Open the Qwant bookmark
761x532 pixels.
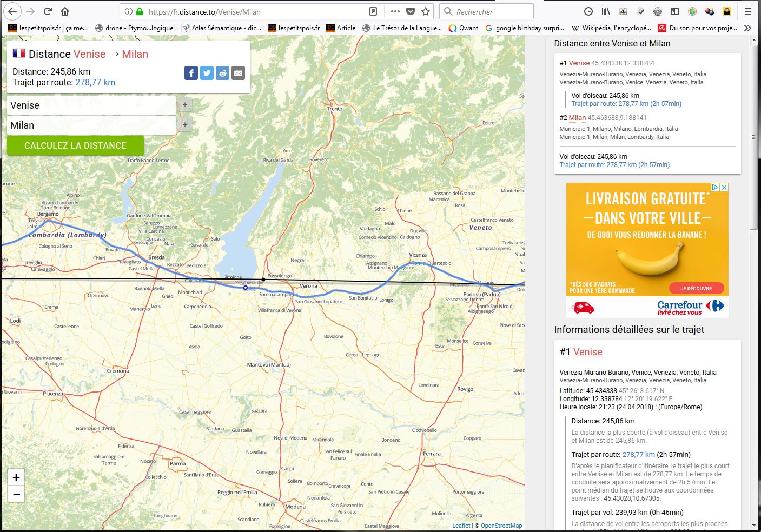coord(464,28)
